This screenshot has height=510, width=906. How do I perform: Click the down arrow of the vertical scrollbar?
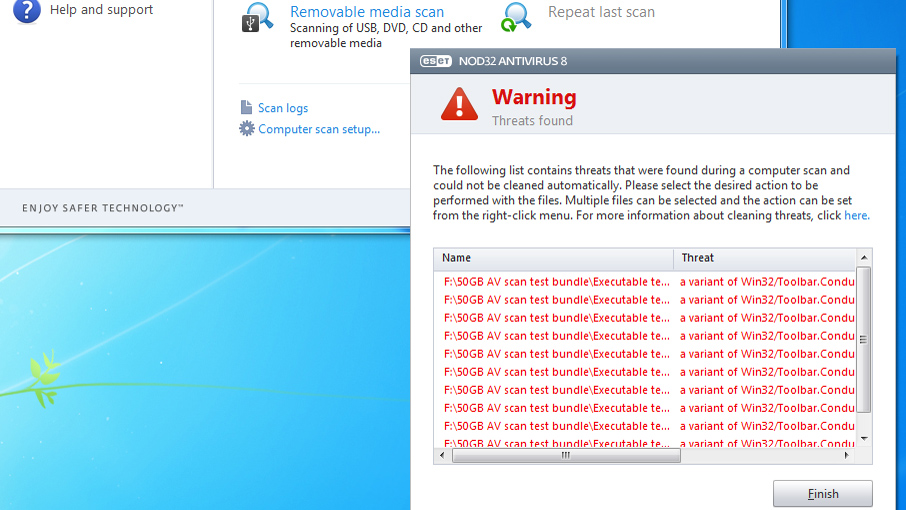[x=864, y=438]
